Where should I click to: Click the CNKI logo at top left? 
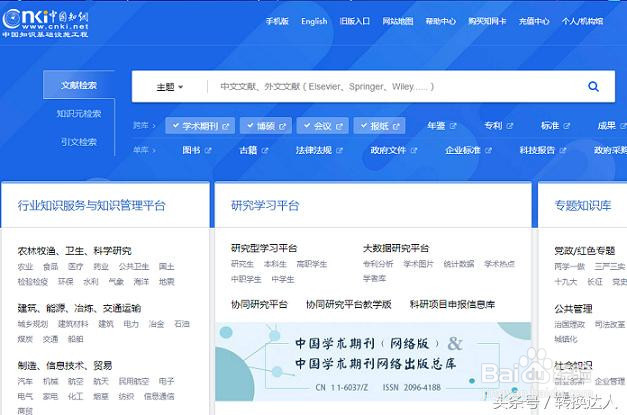tap(45, 23)
